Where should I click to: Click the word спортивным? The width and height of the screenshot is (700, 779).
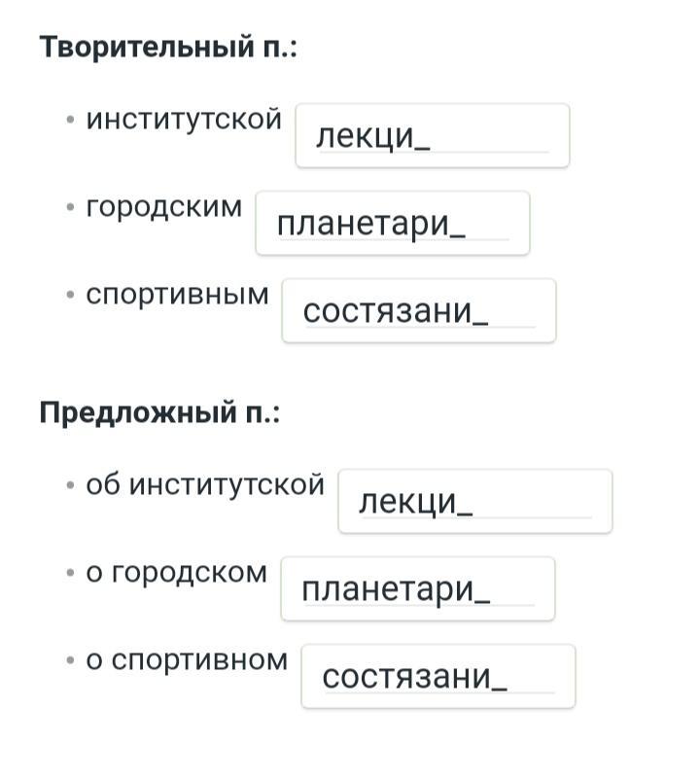177,295
